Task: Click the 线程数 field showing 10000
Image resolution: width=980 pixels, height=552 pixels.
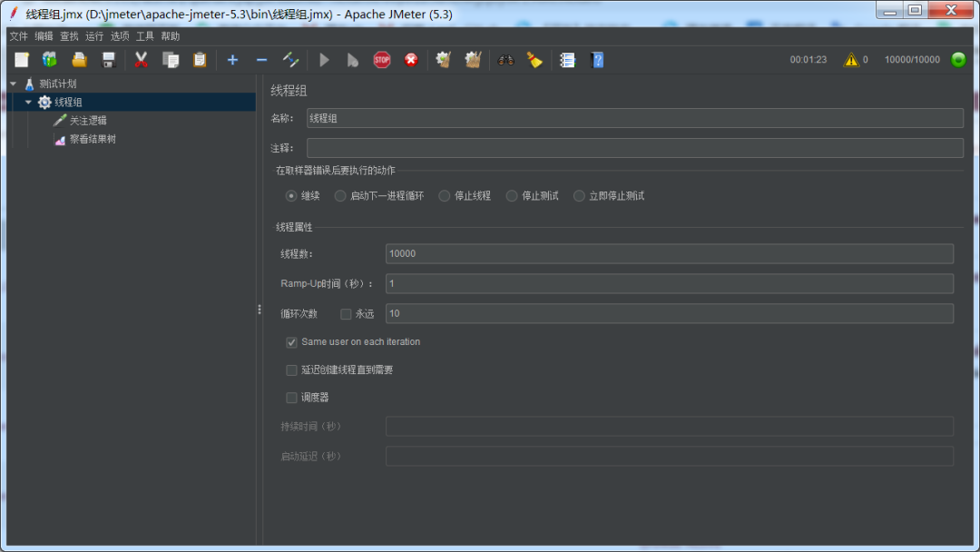Action: (x=670, y=254)
